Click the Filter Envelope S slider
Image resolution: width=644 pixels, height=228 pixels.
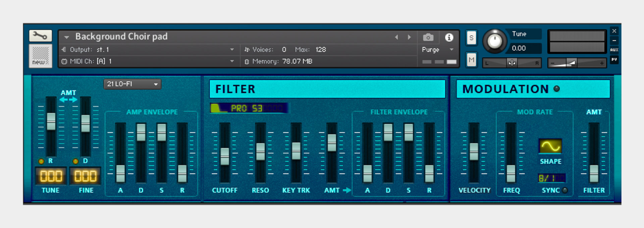409,132
